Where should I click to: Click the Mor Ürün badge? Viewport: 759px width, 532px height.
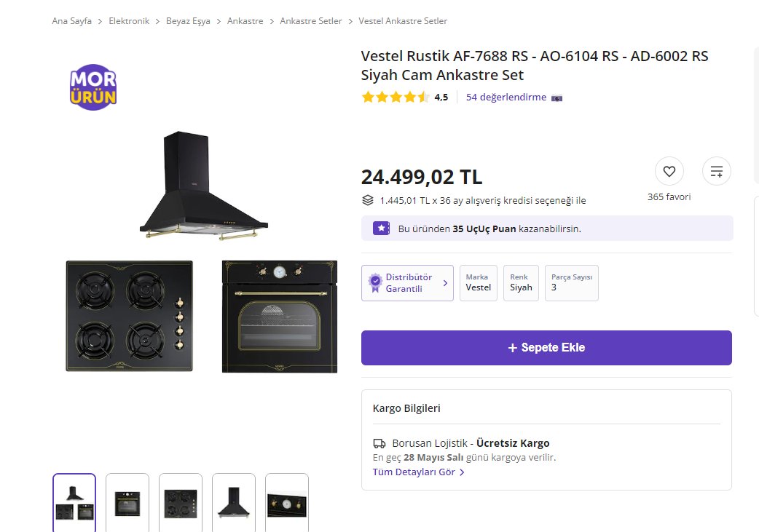click(x=93, y=87)
